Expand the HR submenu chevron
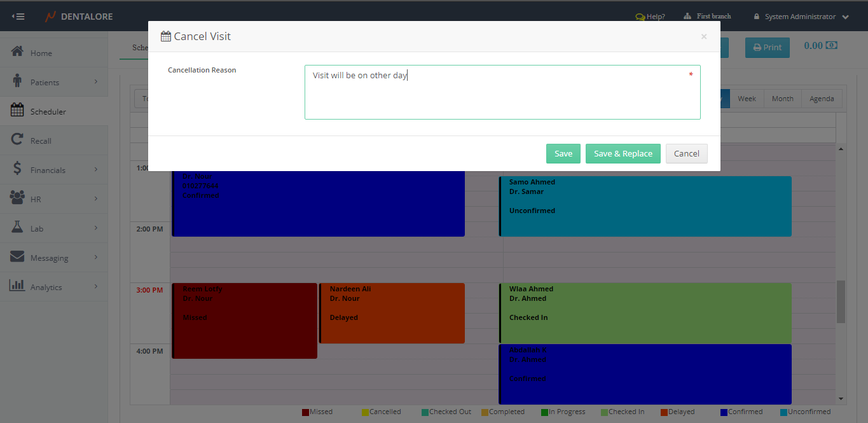 [x=96, y=198]
